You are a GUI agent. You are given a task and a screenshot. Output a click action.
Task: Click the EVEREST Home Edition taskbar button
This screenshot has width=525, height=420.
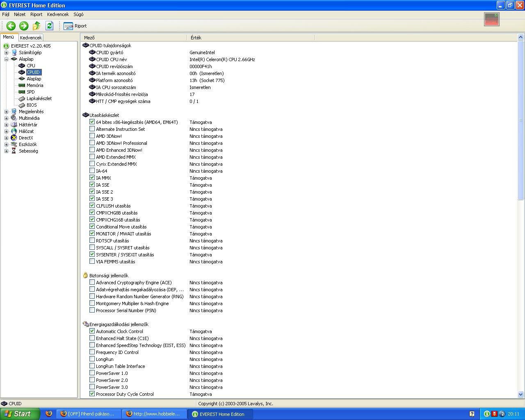[x=220, y=414]
